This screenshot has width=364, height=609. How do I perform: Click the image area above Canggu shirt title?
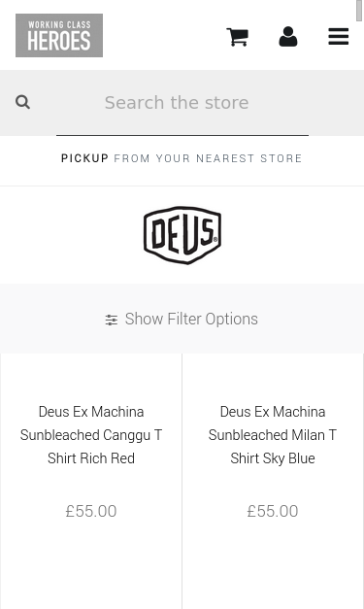[x=91, y=377]
